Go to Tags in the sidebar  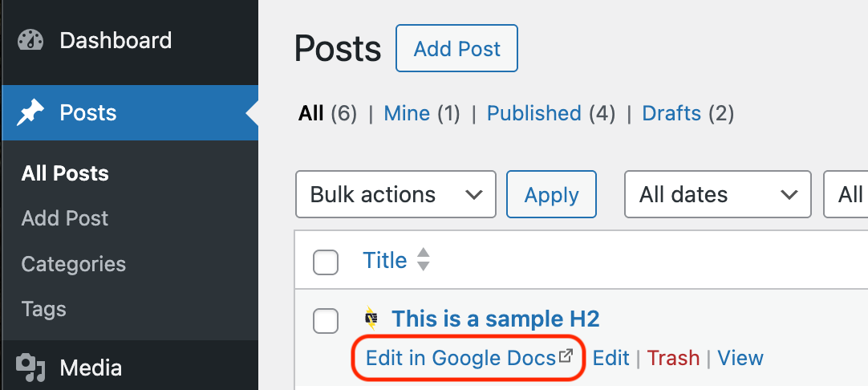coord(44,309)
